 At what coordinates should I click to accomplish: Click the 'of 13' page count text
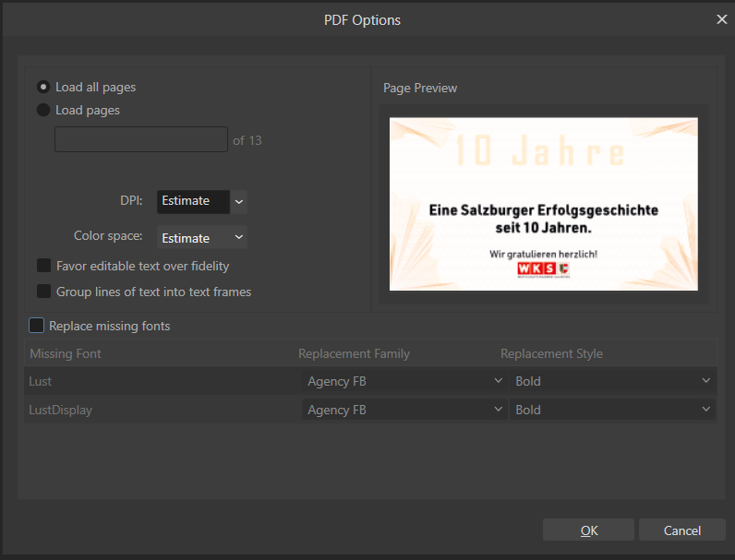point(247,140)
